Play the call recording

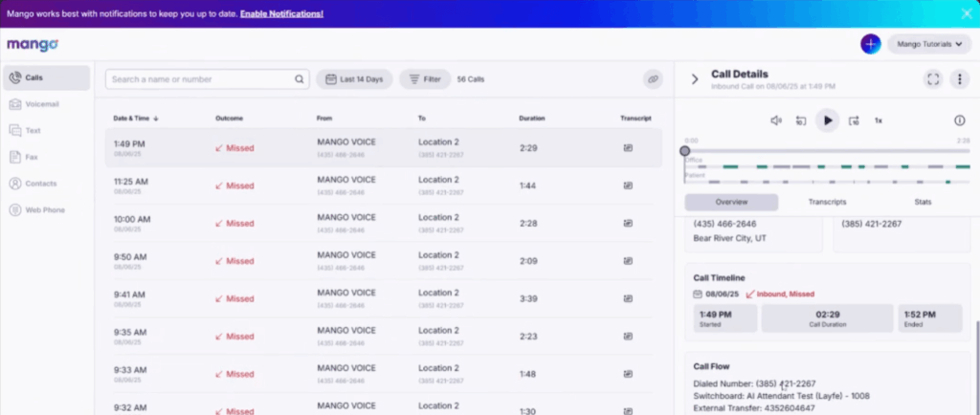tap(828, 120)
